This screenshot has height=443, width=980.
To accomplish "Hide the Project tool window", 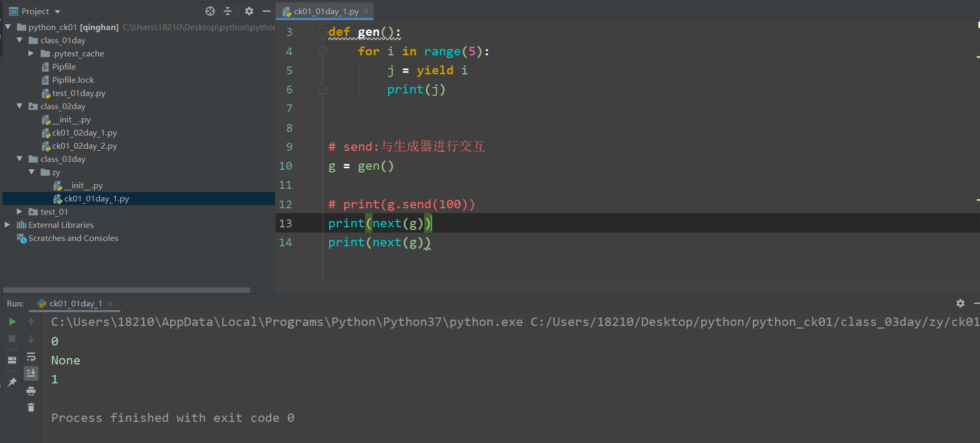I will (267, 11).
